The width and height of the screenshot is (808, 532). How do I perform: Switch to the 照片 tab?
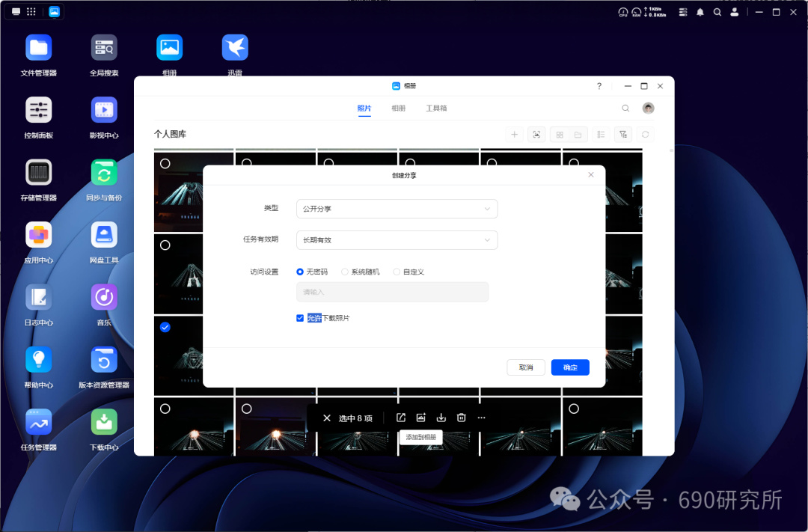364,108
